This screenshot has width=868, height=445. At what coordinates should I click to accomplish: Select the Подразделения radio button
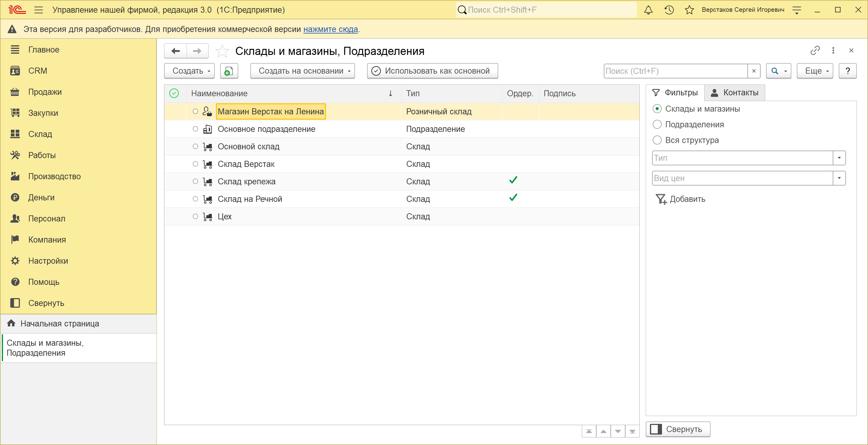pos(657,124)
